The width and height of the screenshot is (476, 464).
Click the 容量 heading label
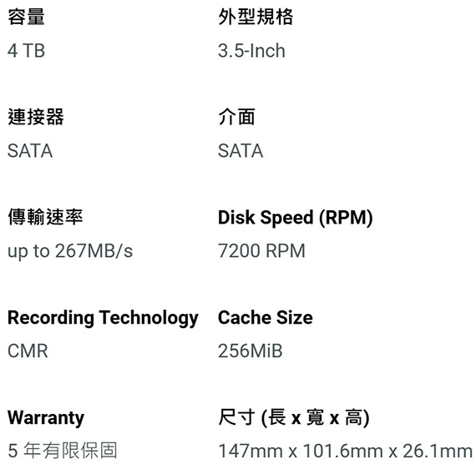point(26,17)
